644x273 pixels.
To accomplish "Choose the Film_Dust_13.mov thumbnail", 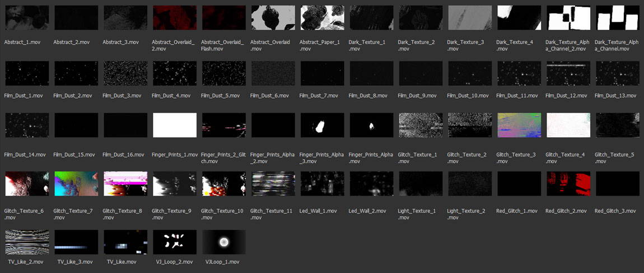I will click(618, 73).
